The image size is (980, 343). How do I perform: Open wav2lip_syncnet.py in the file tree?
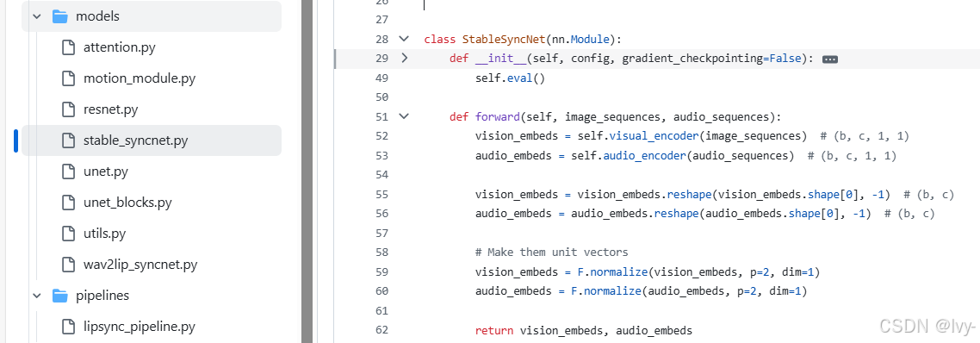tap(140, 264)
